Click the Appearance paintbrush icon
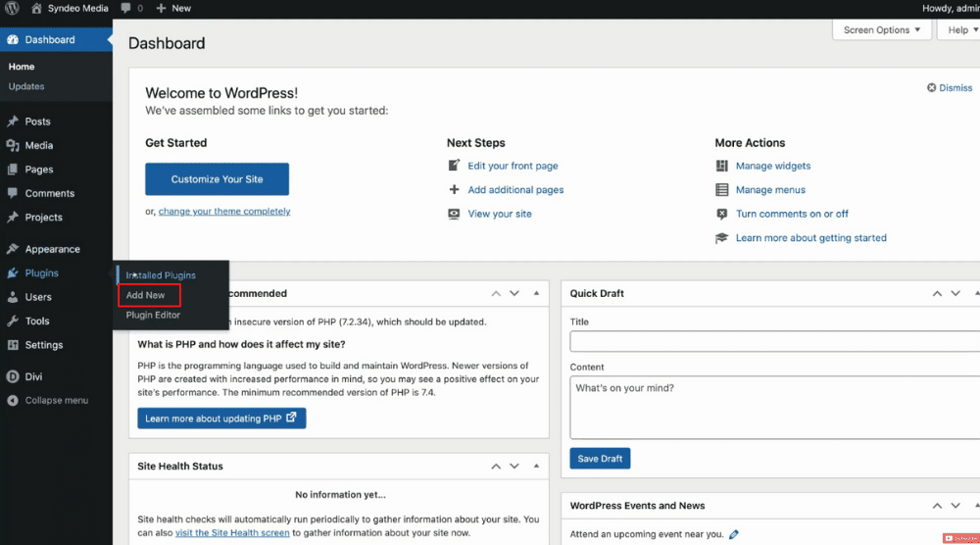 point(13,249)
